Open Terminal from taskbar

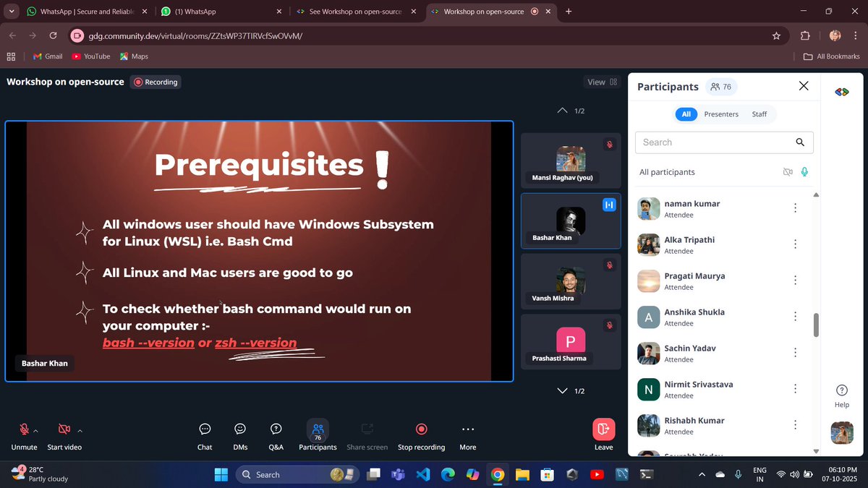pos(647,474)
